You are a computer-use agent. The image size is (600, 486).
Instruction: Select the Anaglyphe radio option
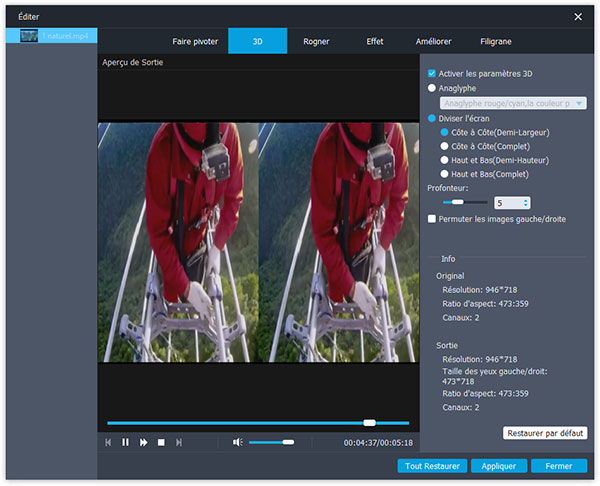(x=432, y=88)
